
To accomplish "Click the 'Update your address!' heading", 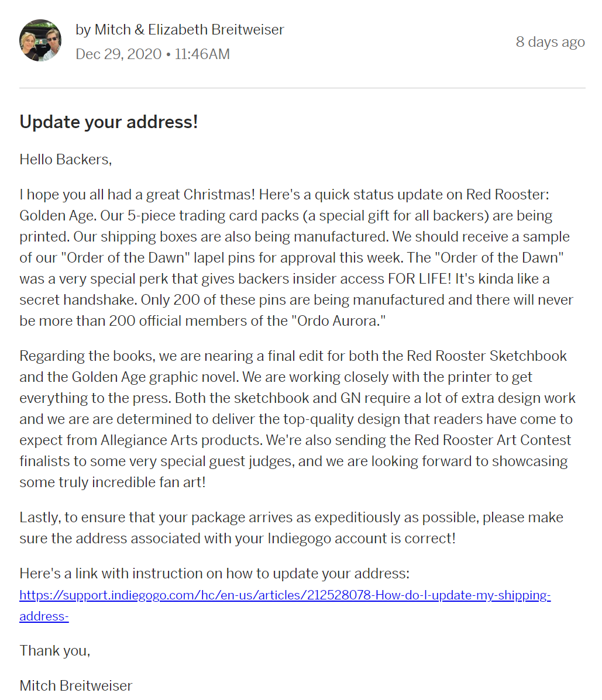I will click(x=108, y=122).
